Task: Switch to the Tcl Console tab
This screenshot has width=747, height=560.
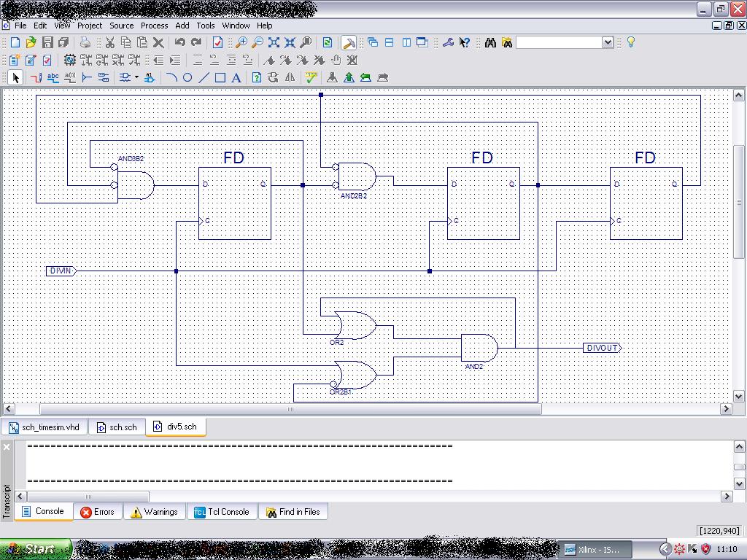Action: click(x=222, y=512)
